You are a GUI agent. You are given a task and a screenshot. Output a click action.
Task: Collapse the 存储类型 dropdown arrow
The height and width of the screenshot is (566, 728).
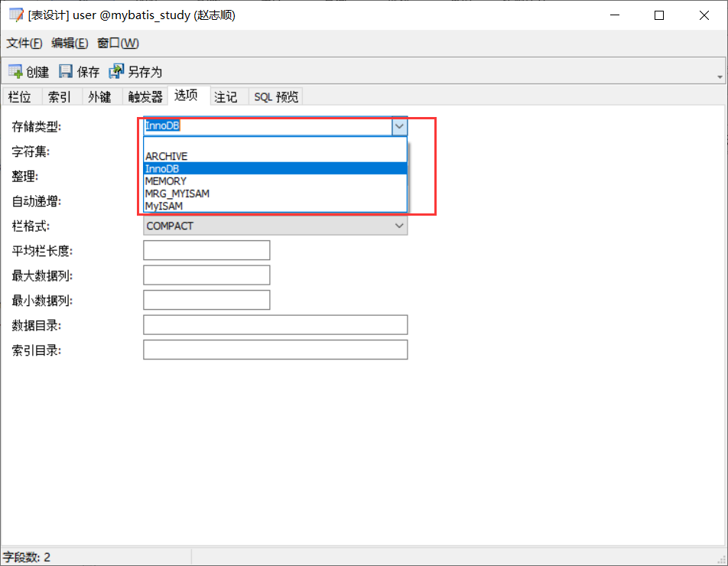pyautogui.click(x=399, y=126)
